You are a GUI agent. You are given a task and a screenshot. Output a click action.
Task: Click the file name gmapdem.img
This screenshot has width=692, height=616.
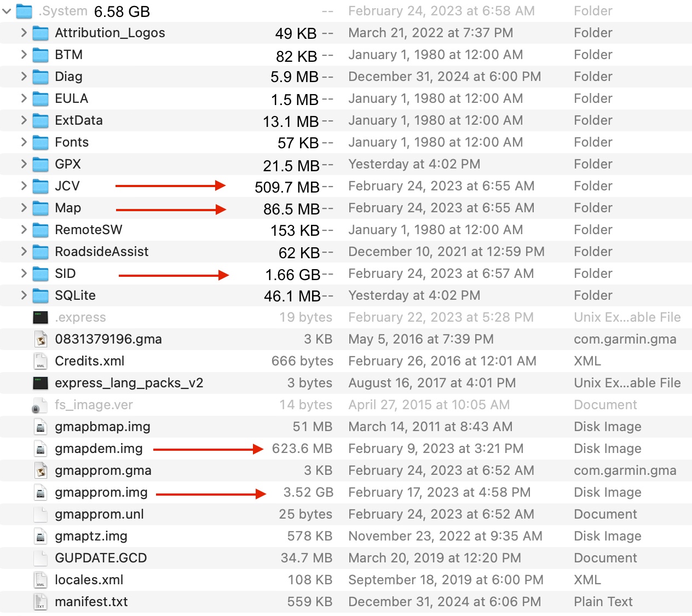(99, 449)
